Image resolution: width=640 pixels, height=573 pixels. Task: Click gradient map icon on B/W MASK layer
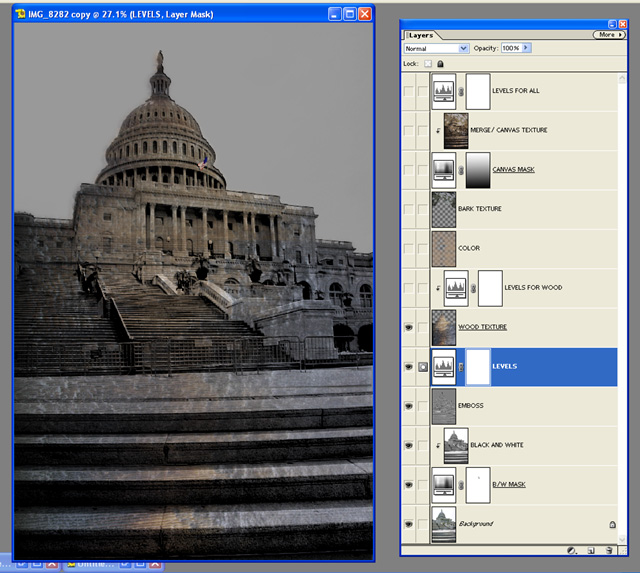(443, 484)
